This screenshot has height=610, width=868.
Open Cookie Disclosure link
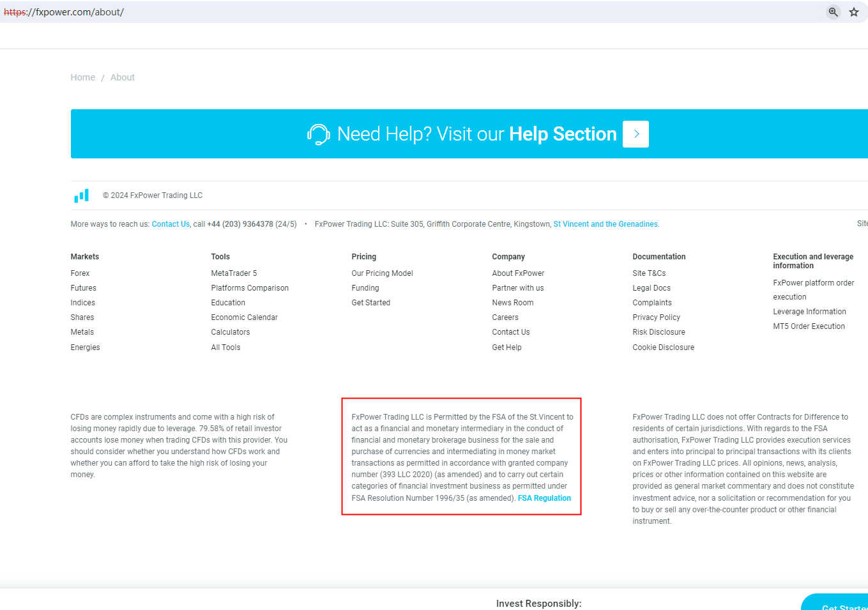[x=664, y=347]
